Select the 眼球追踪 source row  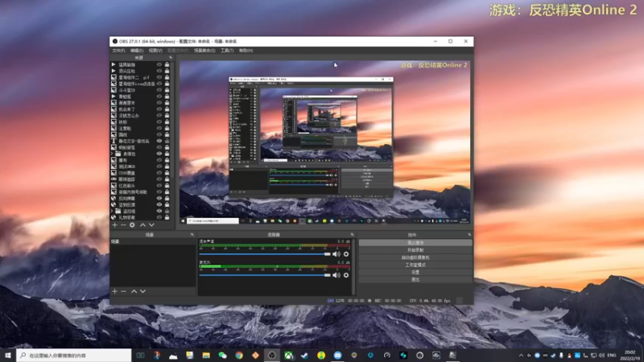click(140, 179)
